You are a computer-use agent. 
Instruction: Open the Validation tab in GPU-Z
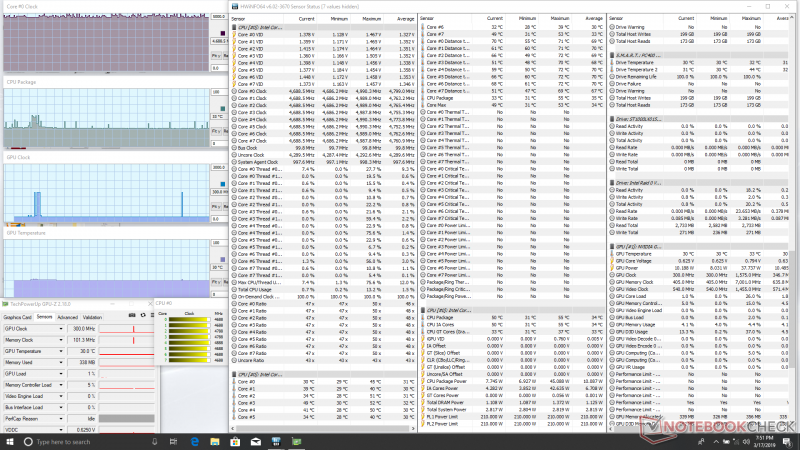tap(92, 317)
